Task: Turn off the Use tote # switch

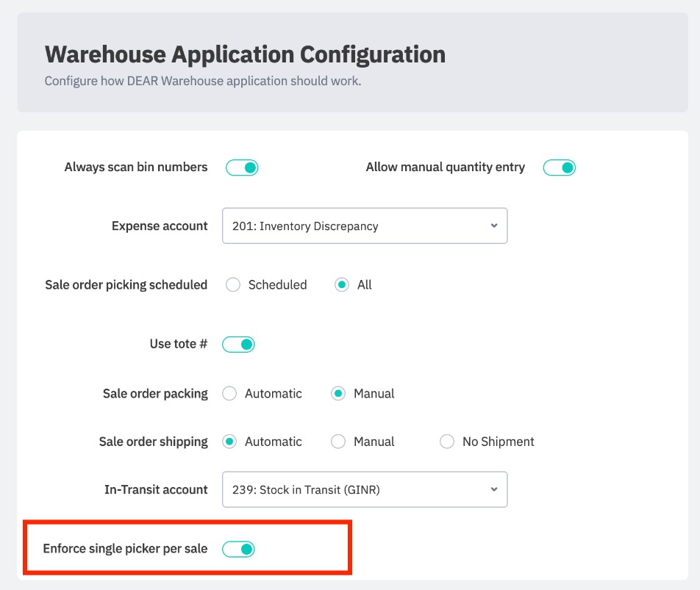Action: tap(238, 344)
